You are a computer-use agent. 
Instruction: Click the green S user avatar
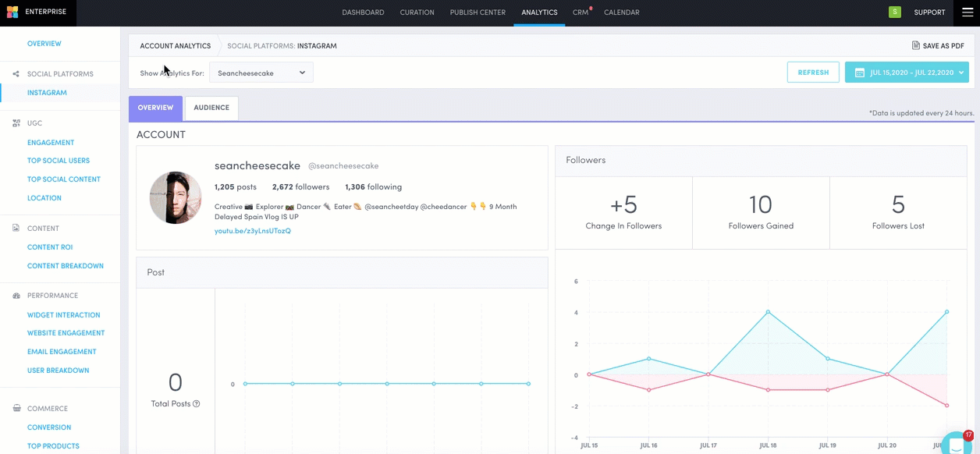[894, 12]
